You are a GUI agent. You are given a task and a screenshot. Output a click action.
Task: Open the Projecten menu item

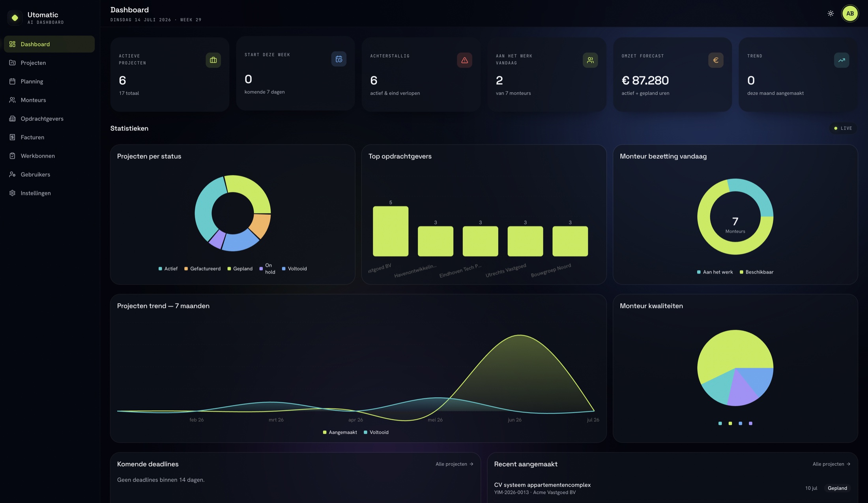coord(49,63)
